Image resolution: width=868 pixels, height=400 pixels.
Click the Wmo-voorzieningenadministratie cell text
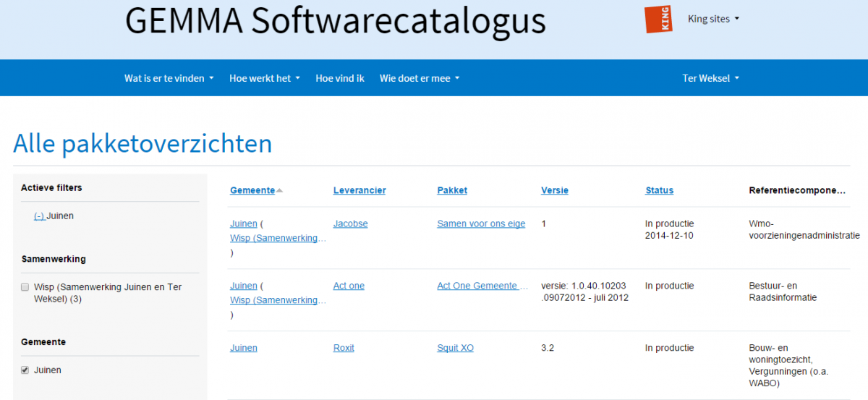804,230
